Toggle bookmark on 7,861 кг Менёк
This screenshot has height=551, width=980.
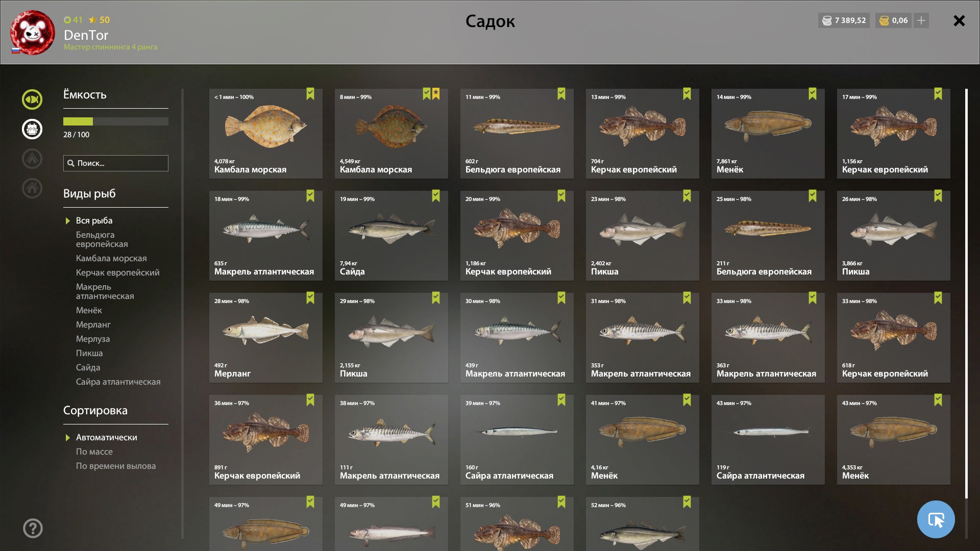813,94
